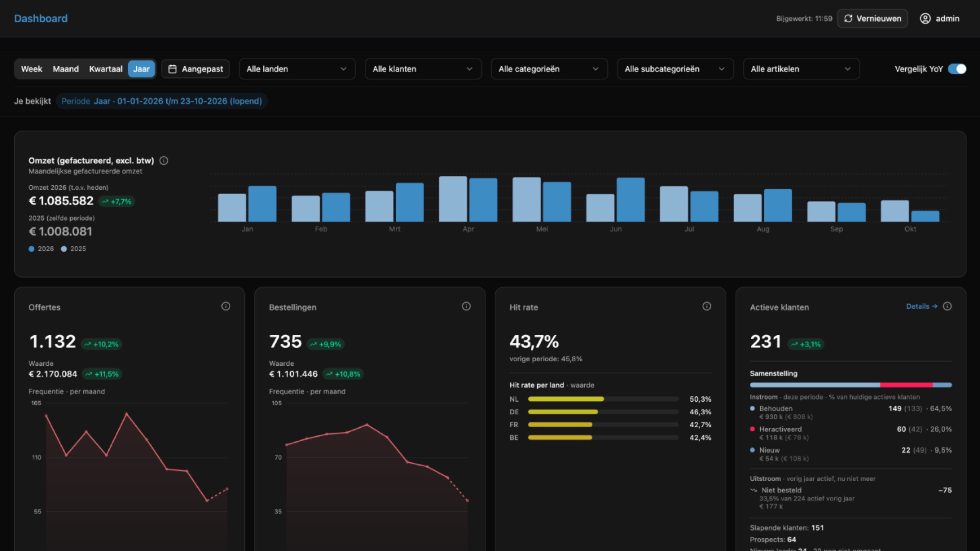Open the admin user profile icon
This screenshot has width=980, height=551.
tap(925, 18)
